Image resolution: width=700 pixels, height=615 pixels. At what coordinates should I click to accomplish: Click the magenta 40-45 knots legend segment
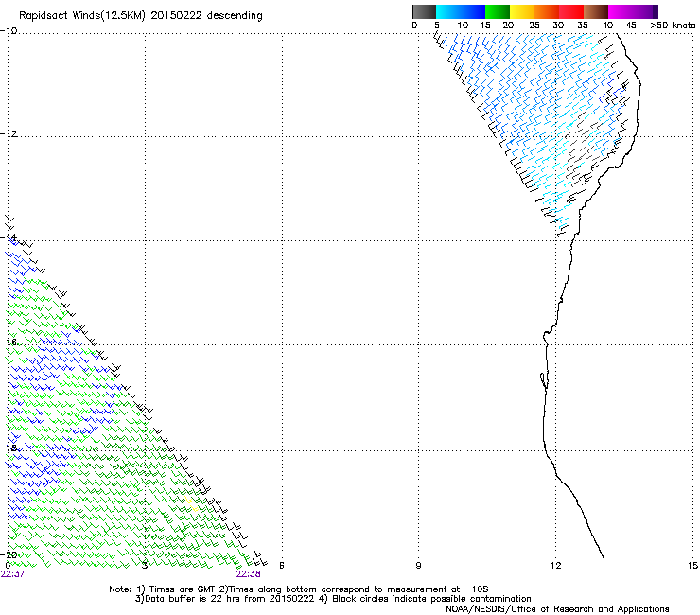(x=621, y=11)
